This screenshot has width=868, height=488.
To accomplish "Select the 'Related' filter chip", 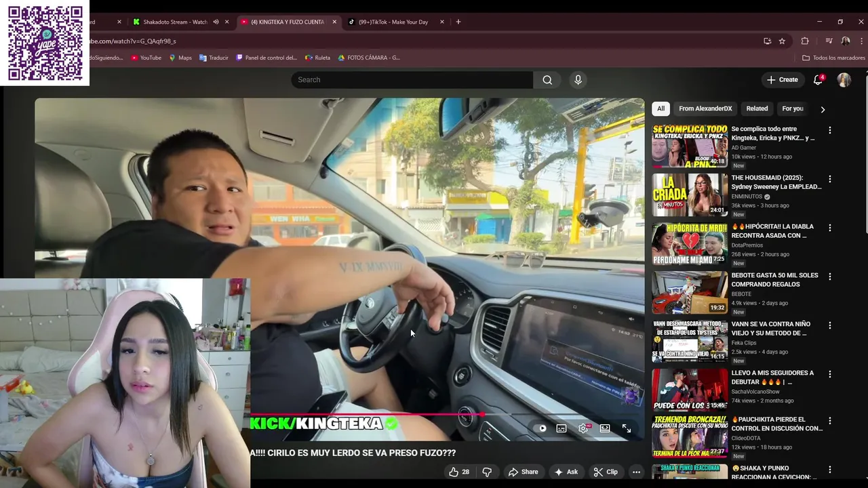I will (x=757, y=108).
